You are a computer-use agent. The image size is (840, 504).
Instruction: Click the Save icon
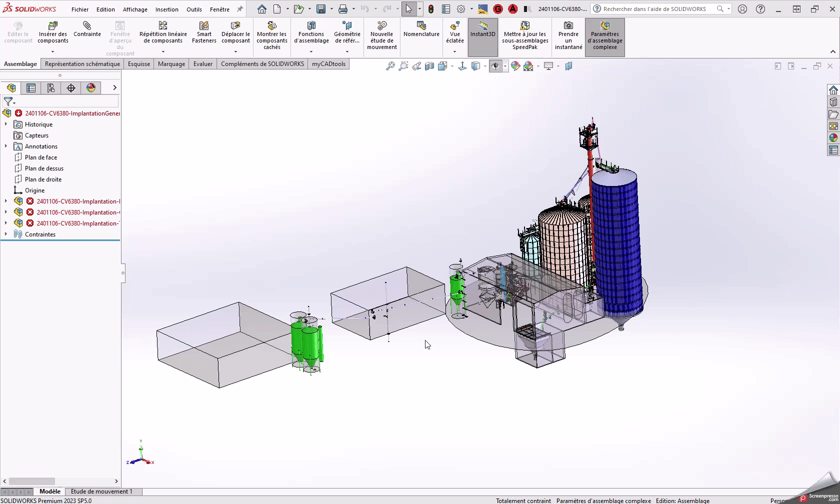(321, 9)
